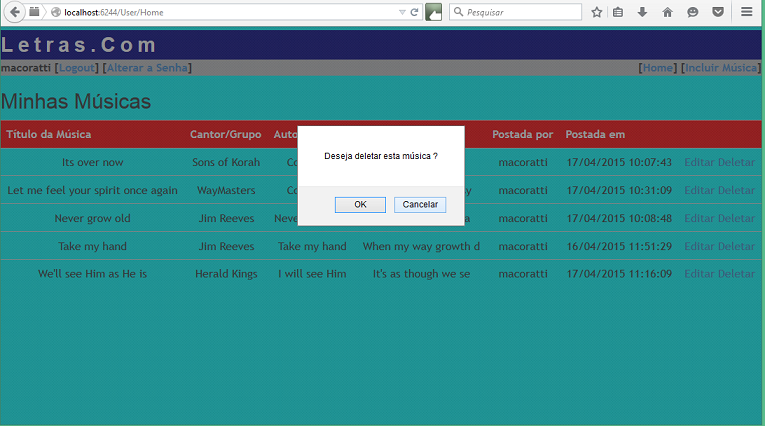Open the Pocket icon in toolbar

[x=717, y=12]
